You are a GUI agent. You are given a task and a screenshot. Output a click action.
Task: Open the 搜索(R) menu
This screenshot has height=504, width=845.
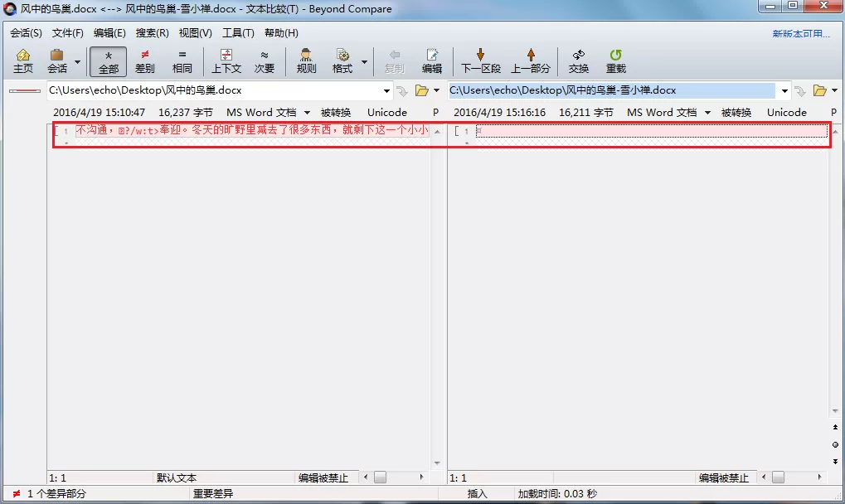pyautogui.click(x=152, y=33)
